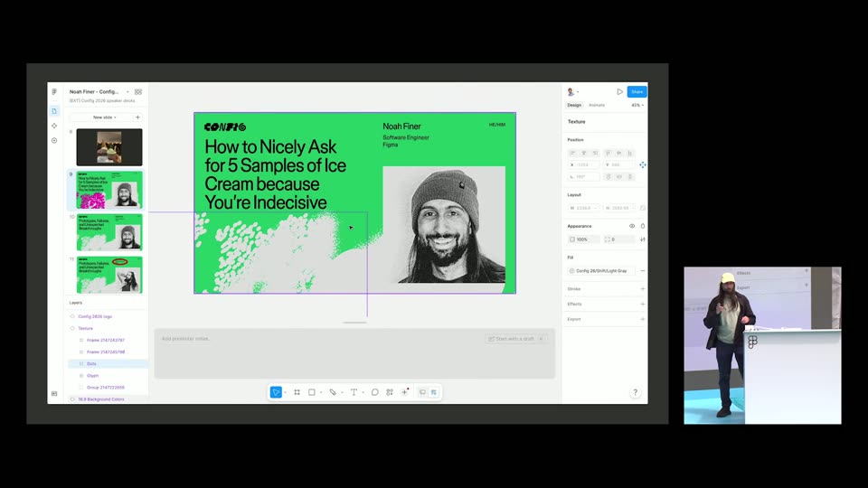
Task: Click the X position field
Action: (x=584, y=164)
